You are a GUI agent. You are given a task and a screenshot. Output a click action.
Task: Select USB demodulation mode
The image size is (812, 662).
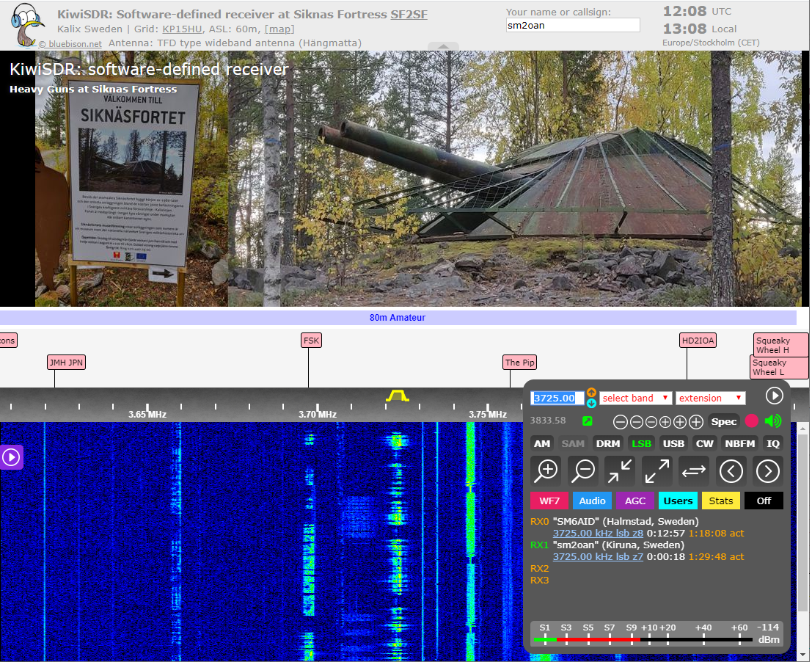[x=673, y=443]
